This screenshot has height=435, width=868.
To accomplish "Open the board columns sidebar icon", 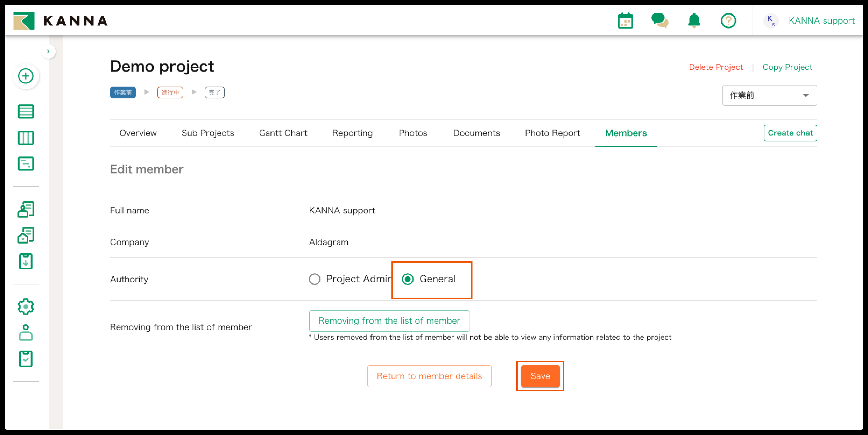I will click(x=26, y=138).
